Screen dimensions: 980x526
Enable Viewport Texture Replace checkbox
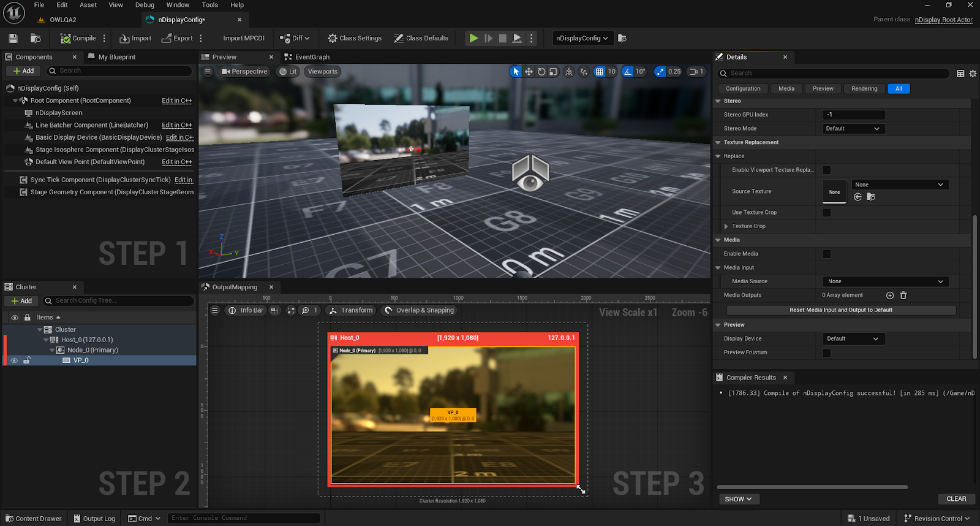(826, 170)
